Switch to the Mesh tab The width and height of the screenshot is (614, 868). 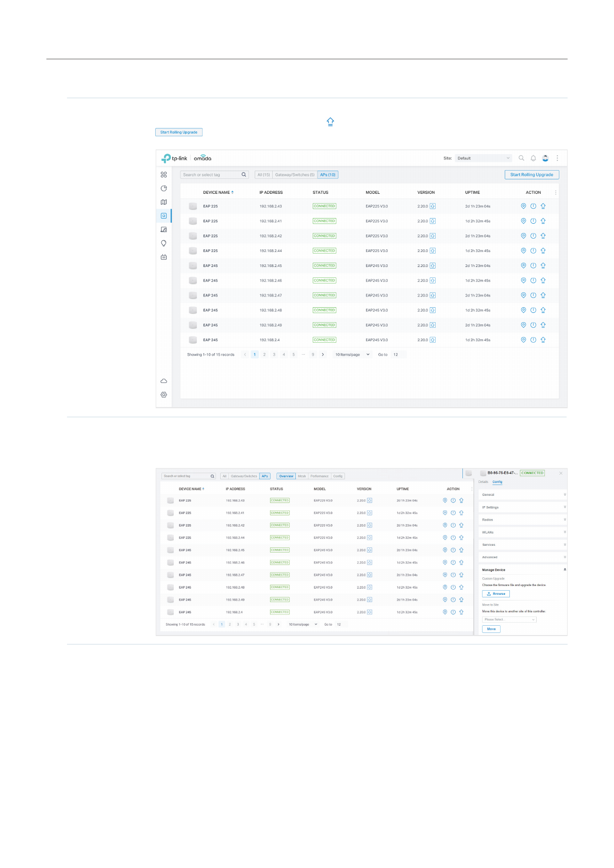[x=302, y=476]
